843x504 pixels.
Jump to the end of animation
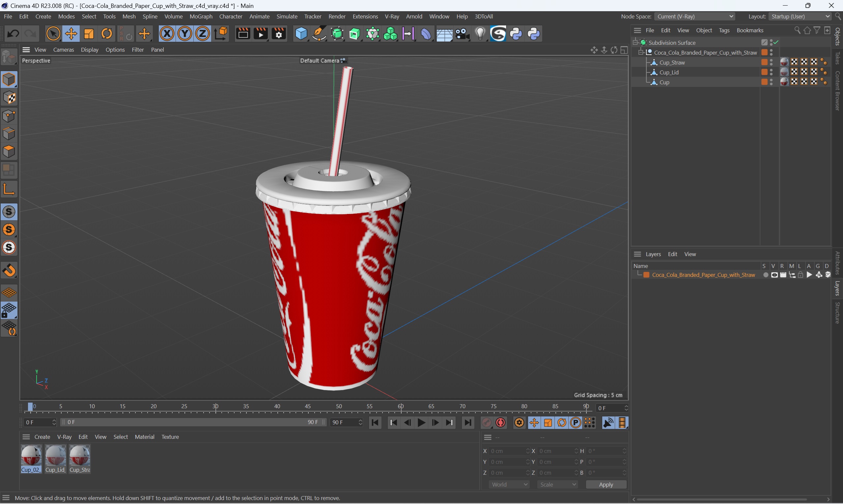pyautogui.click(x=468, y=422)
